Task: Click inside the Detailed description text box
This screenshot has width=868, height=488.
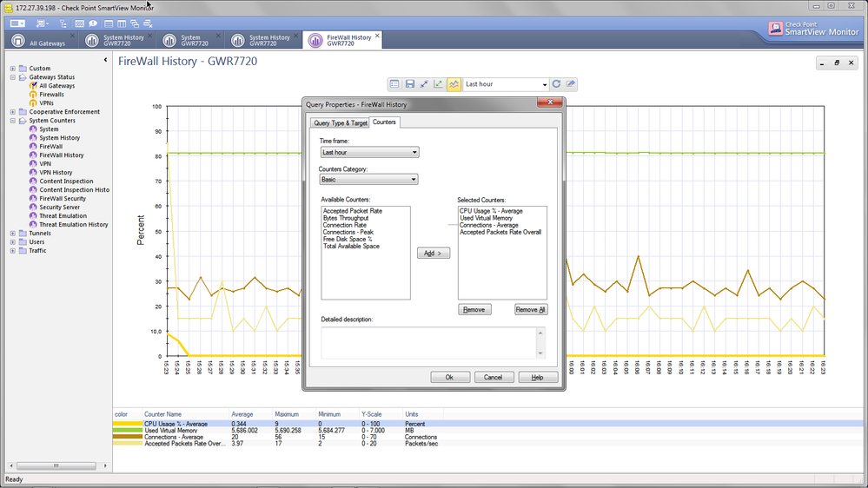Action: point(428,342)
